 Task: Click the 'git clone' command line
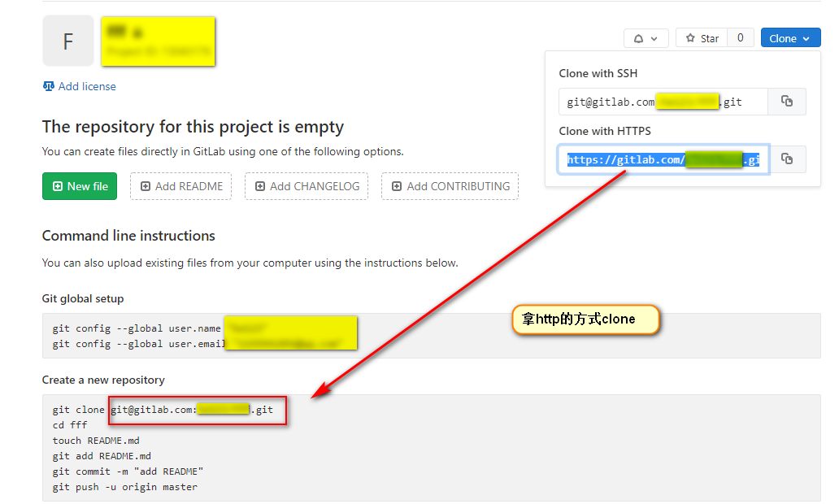click(163, 410)
